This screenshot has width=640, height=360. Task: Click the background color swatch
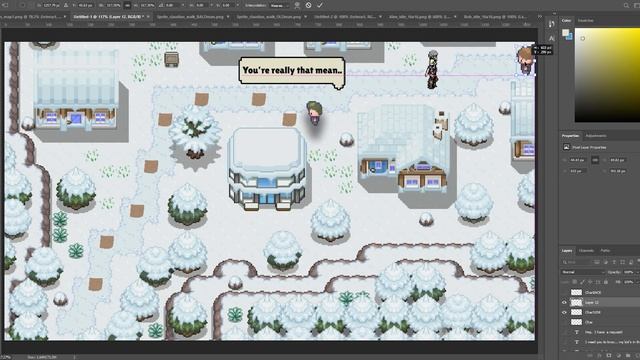click(x=570, y=37)
